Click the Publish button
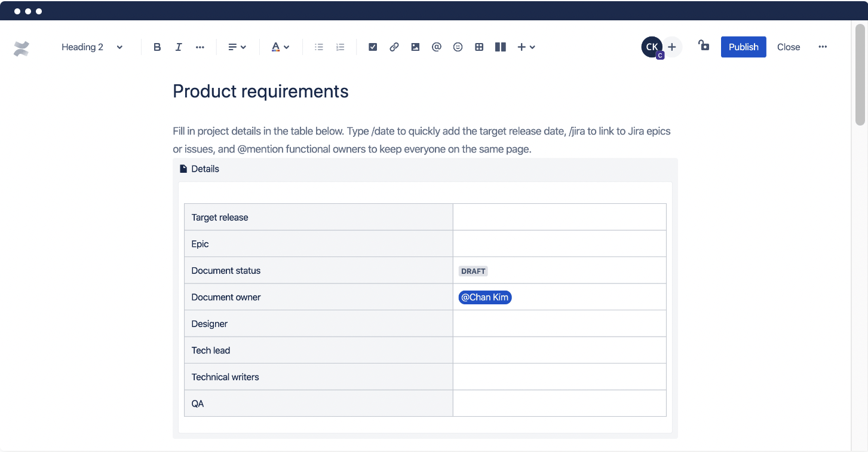Viewport: 868px width, 452px height. pos(743,47)
